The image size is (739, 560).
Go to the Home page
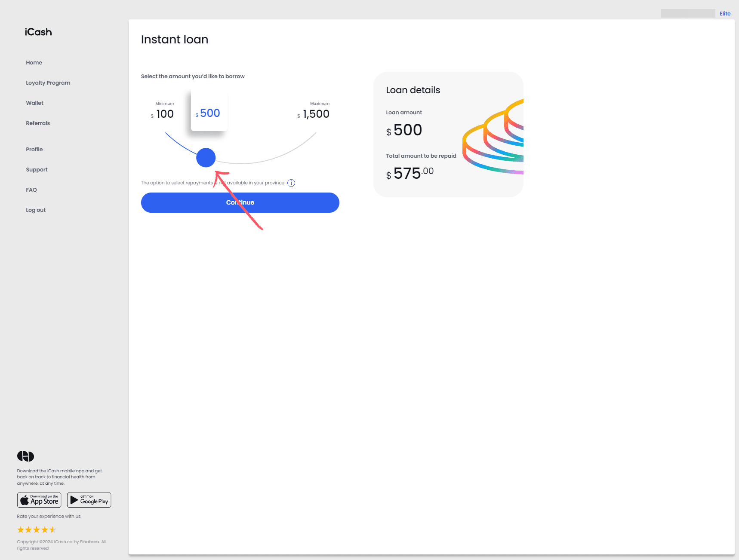click(34, 63)
